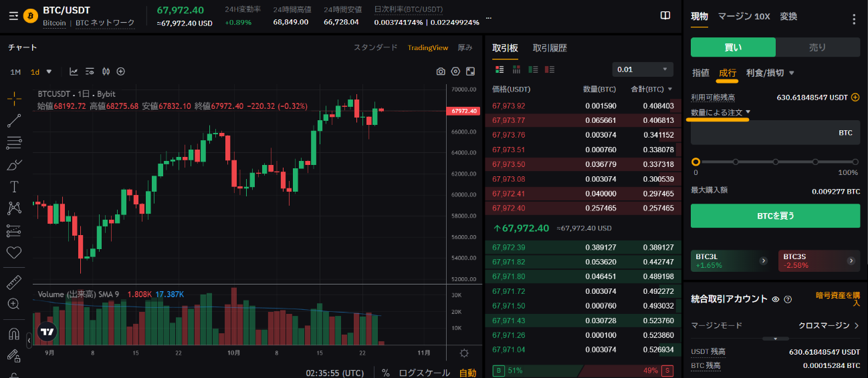Toggle auto scale (自動)
The width and height of the screenshot is (868, 378).
tap(467, 373)
